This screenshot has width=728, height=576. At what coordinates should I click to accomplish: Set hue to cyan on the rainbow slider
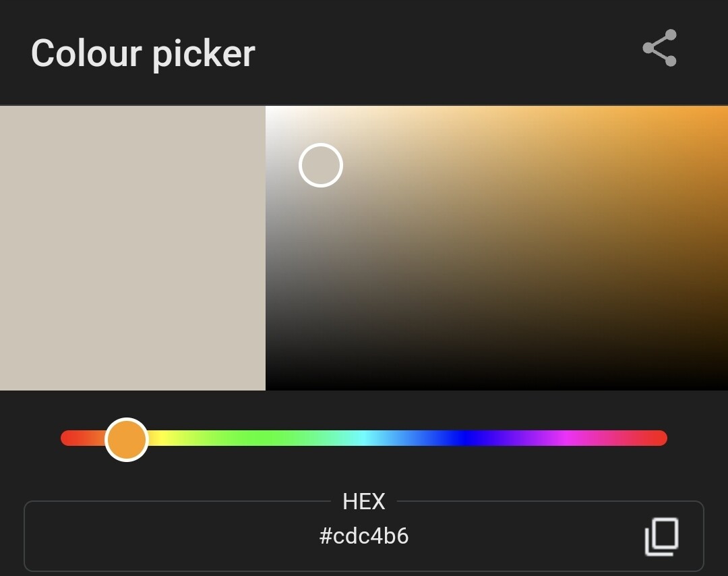pos(364,438)
